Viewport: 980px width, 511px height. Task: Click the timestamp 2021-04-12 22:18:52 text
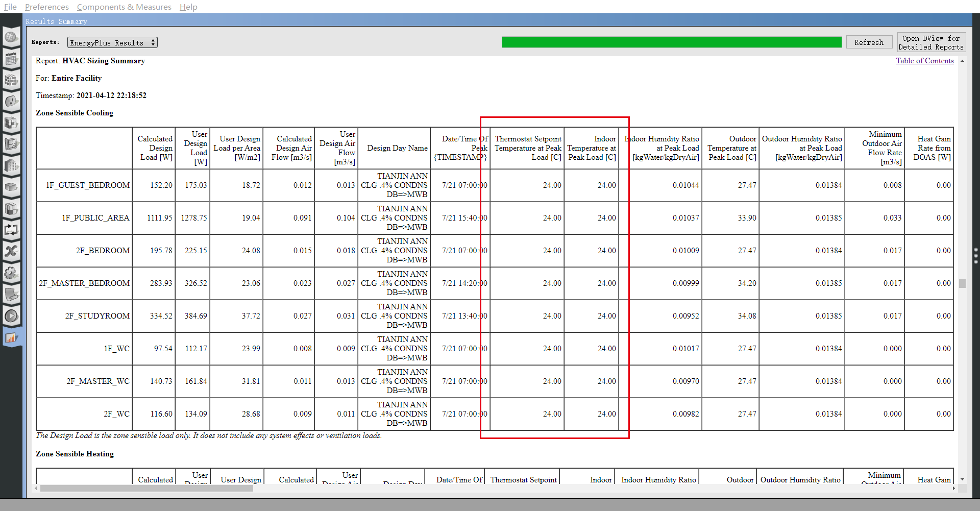pyautogui.click(x=111, y=95)
